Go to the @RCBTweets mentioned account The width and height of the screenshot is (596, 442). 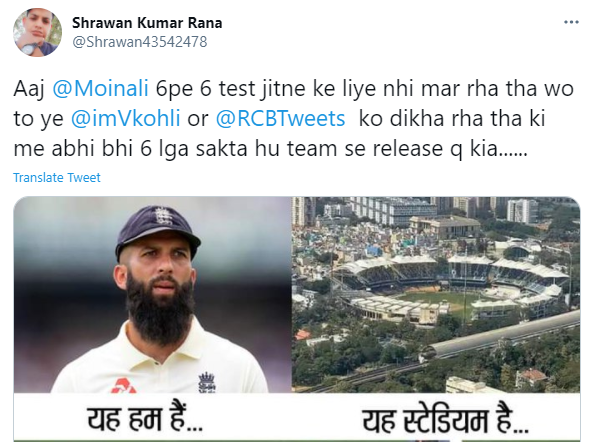(280, 118)
